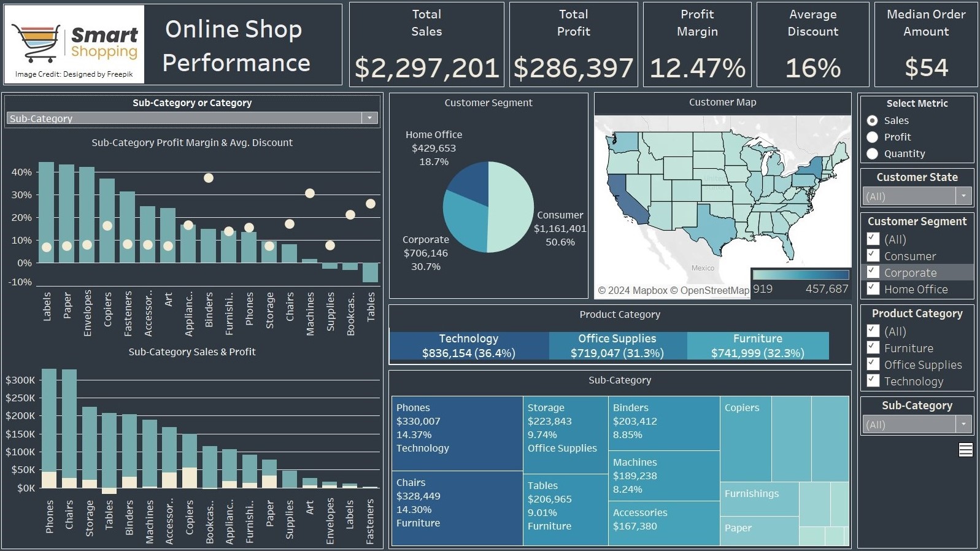Uncheck the Furniture category checkbox
The image size is (980, 551).
(873, 347)
